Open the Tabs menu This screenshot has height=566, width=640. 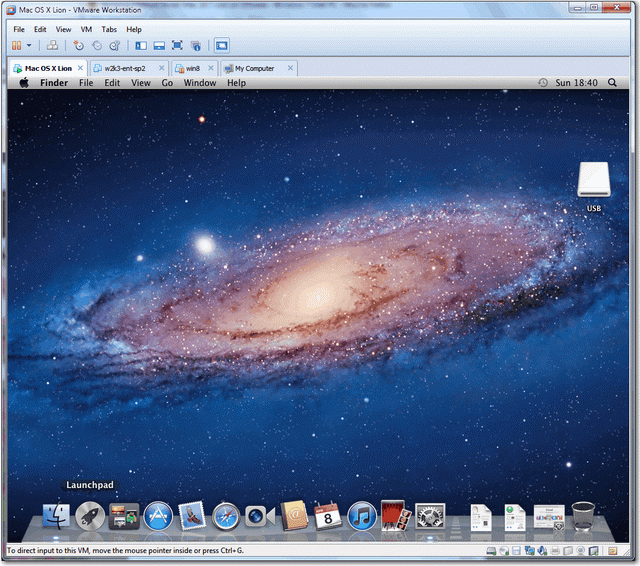(x=109, y=29)
